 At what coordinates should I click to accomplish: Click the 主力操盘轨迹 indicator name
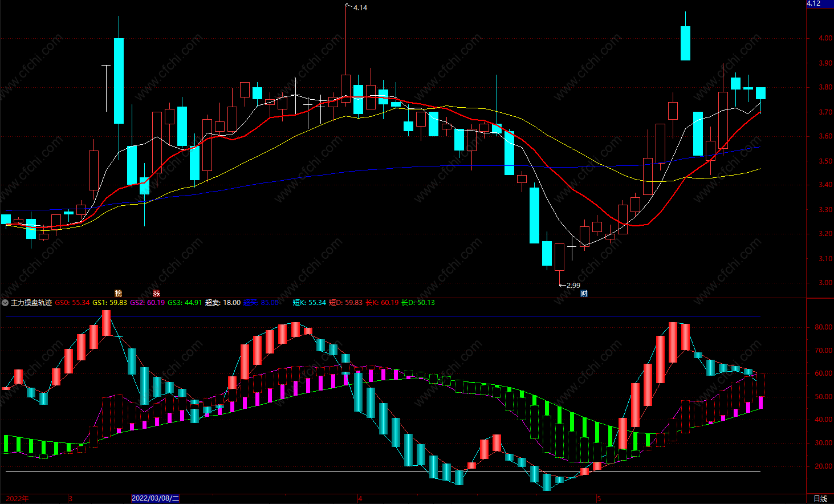[31, 303]
